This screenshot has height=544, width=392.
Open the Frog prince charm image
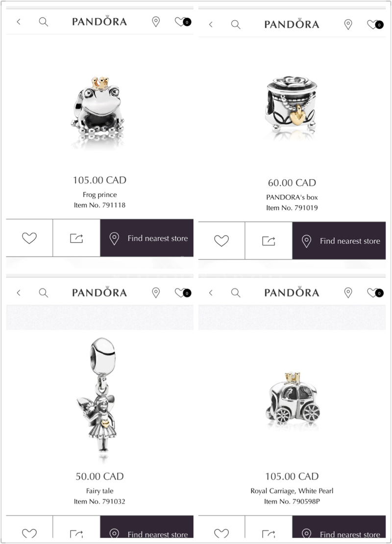(98, 112)
